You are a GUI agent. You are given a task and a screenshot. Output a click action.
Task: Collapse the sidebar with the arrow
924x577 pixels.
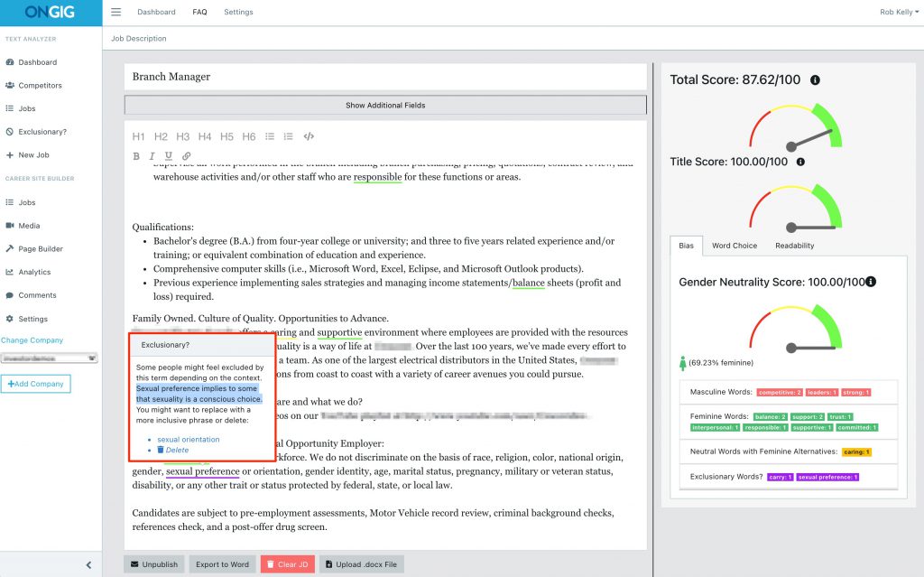88,564
